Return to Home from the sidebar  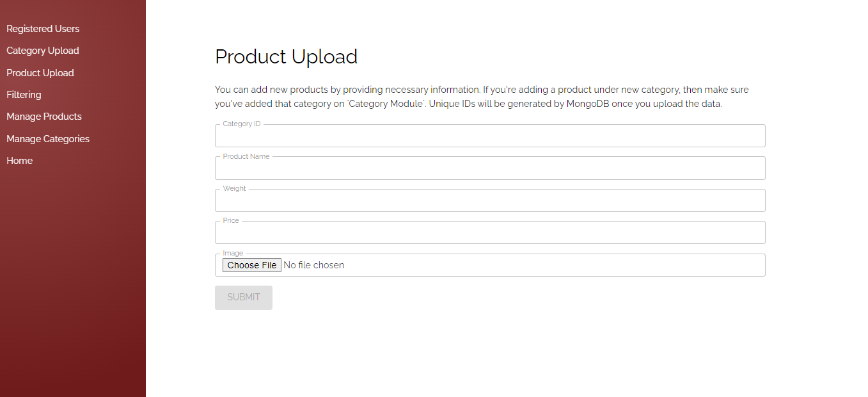pos(19,160)
